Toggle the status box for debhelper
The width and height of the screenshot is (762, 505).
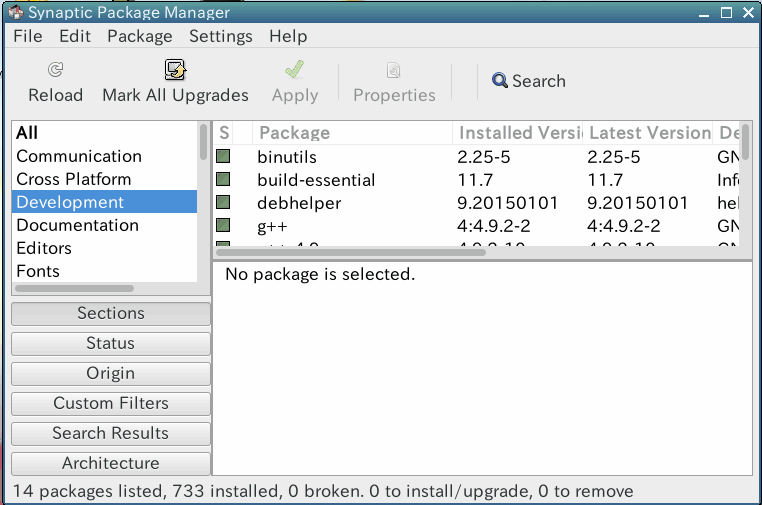tap(223, 202)
